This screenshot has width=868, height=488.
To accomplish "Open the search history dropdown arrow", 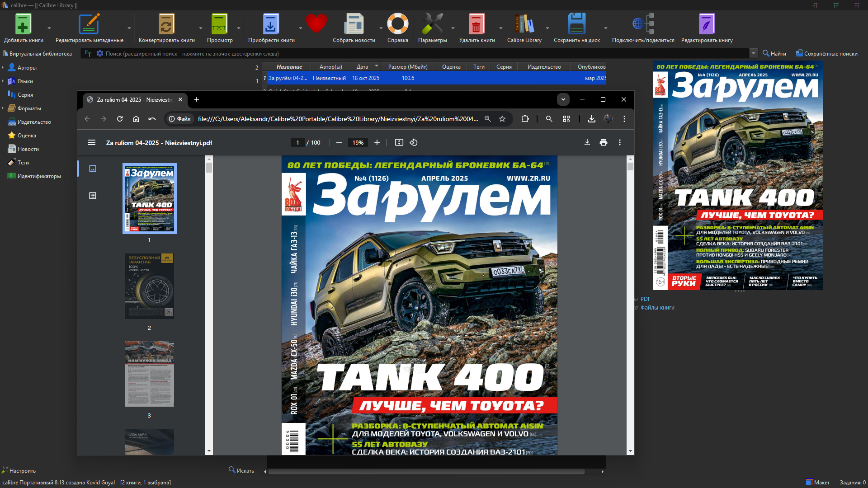I will tap(753, 54).
